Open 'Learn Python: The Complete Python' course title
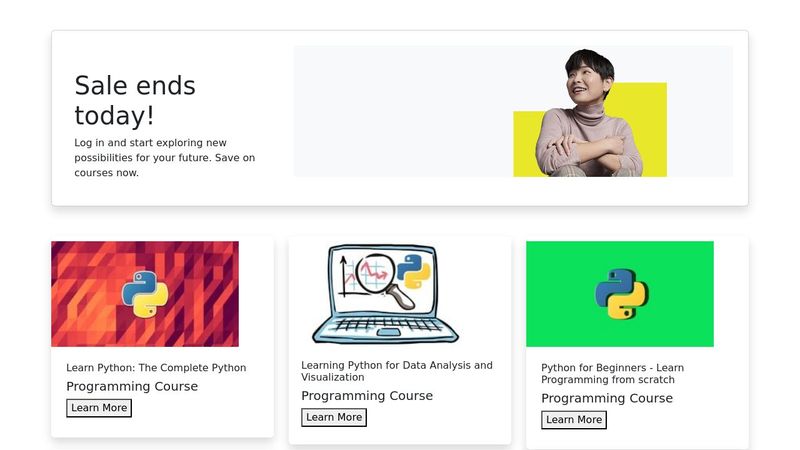800x450 pixels. 156,368
